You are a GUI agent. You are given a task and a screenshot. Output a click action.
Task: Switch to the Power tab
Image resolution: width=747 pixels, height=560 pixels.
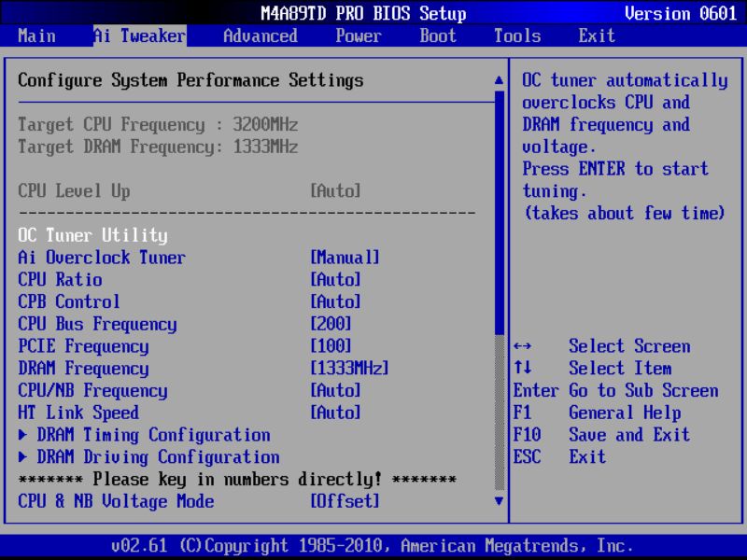(x=358, y=35)
